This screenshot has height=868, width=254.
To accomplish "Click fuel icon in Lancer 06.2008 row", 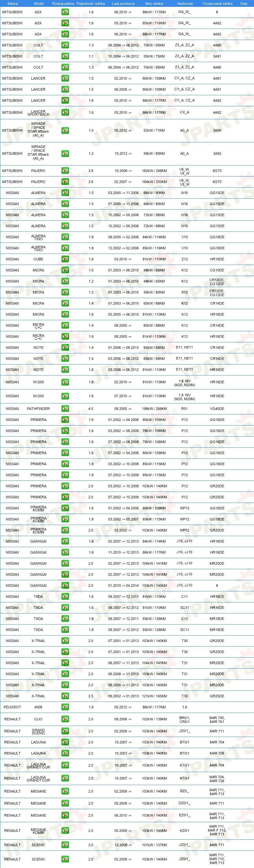I will [65, 90].
